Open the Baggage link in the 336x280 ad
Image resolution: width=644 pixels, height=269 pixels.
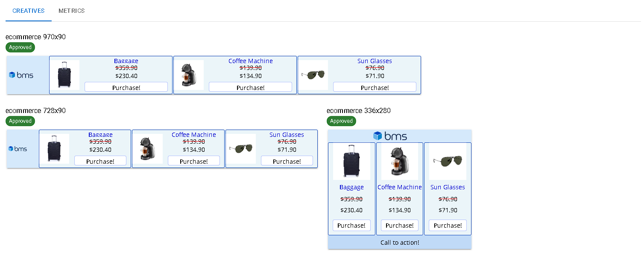pyautogui.click(x=351, y=187)
